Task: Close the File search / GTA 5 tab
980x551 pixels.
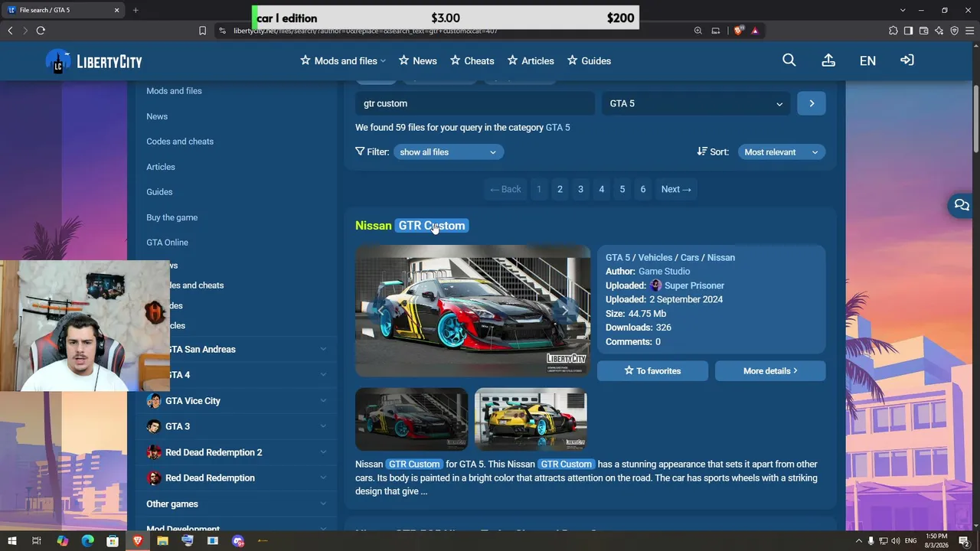Action: click(117, 10)
